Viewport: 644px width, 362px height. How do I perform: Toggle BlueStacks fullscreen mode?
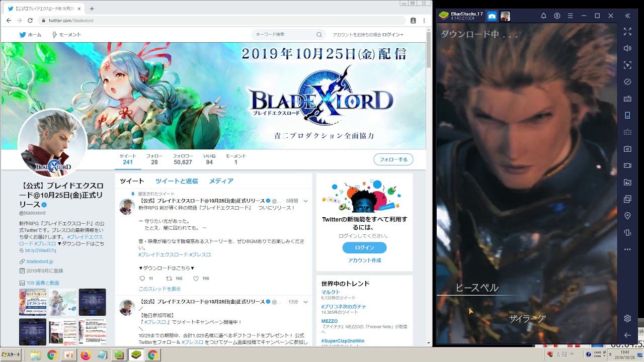coord(627,31)
